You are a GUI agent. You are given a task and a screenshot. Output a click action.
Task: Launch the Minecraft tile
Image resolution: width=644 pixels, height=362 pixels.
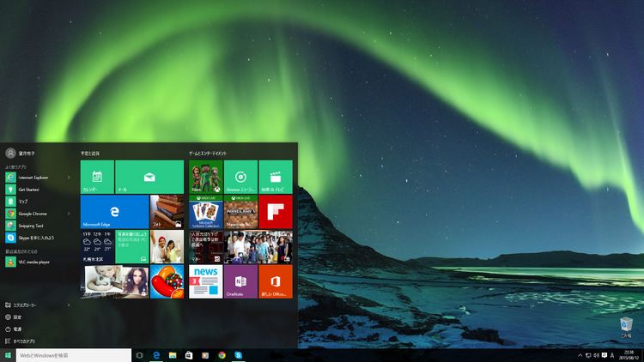click(240, 212)
